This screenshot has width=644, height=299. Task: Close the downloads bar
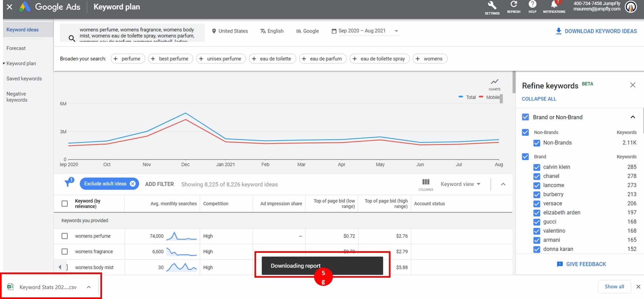(x=638, y=287)
